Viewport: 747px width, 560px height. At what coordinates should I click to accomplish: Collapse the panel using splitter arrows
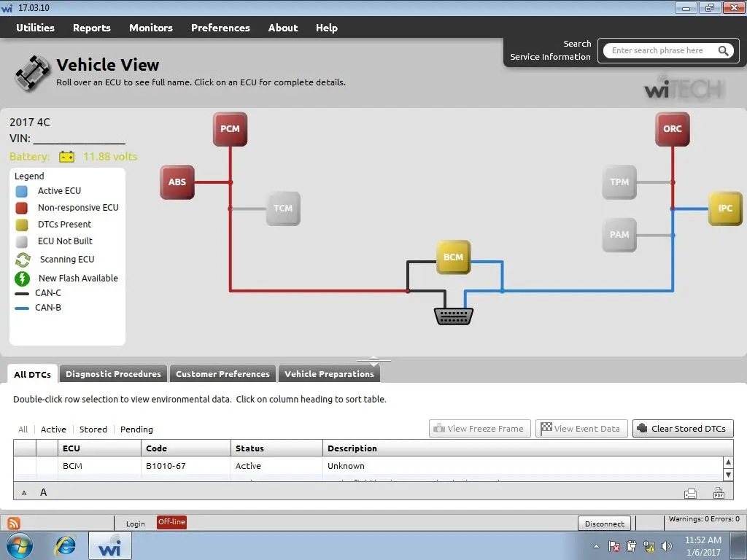click(374, 361)
